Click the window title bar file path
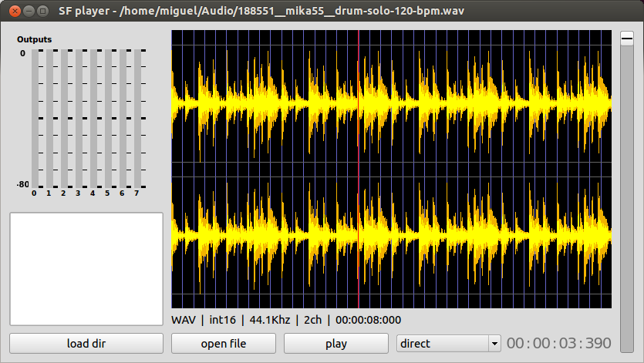This screenshot has height=363, width=644. (292, 11)
